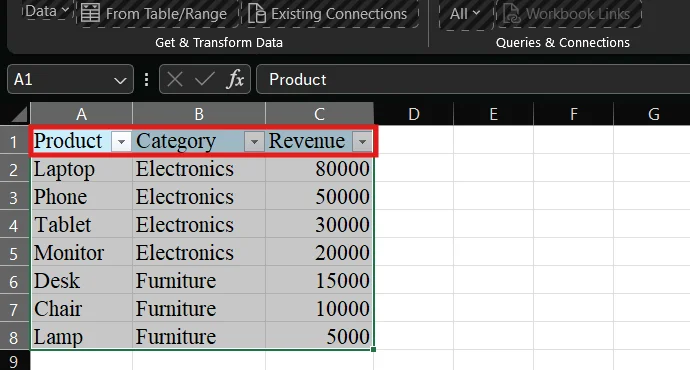Click the Electronics cell in Monitor row
Viewport: 690px width, 370px height.
(199, 253)
